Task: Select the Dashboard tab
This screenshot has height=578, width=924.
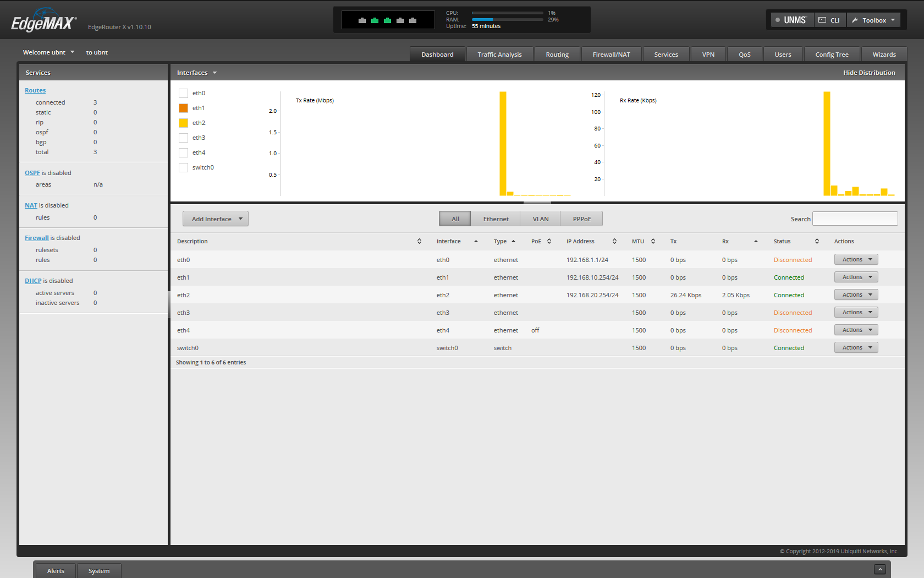Action: coord(438,54)
